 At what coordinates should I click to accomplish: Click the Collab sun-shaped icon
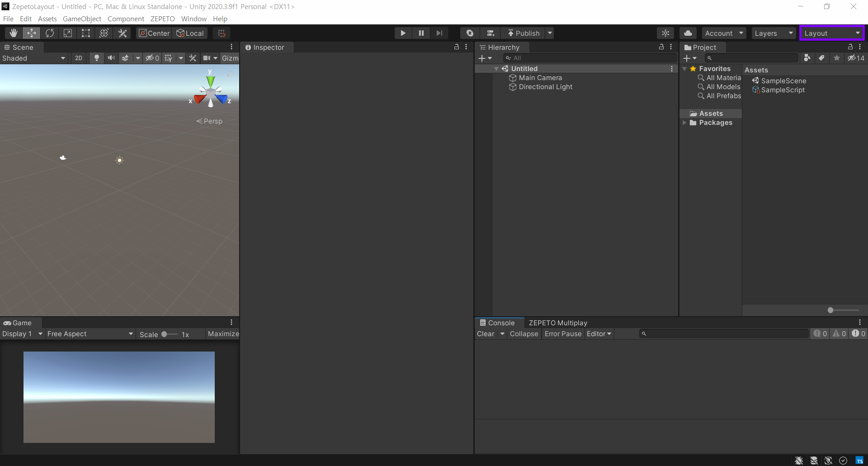point(665,33)
